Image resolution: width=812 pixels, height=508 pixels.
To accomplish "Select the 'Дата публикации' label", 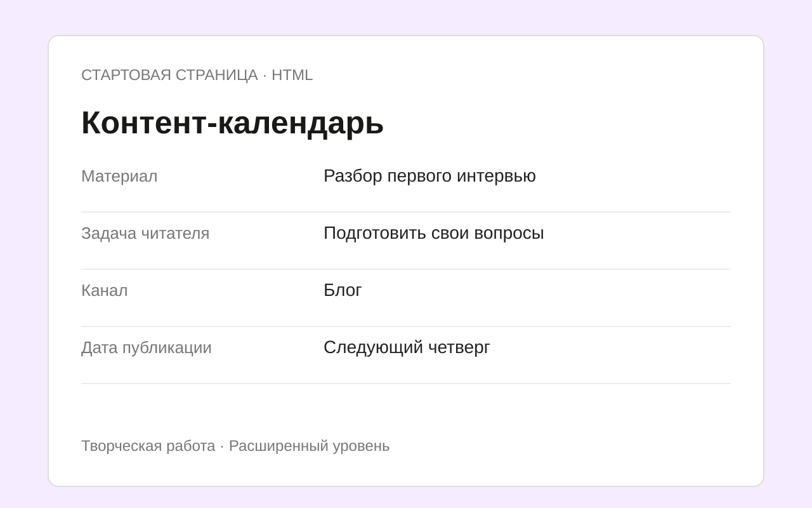I will point(147,347).
